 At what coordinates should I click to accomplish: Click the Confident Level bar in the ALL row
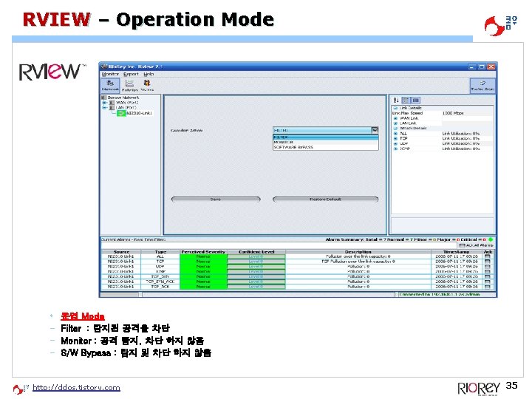coord(256,256)
